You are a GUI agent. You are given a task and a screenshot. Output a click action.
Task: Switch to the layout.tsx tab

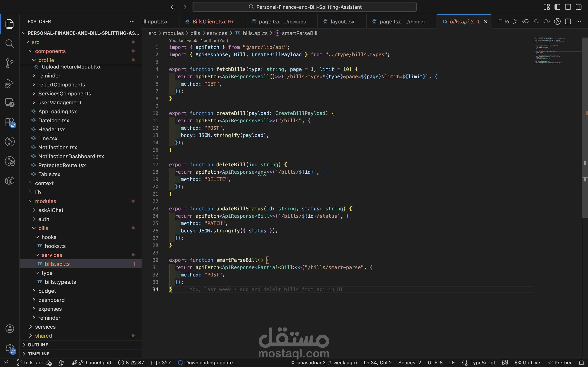[x=342, y=22]
